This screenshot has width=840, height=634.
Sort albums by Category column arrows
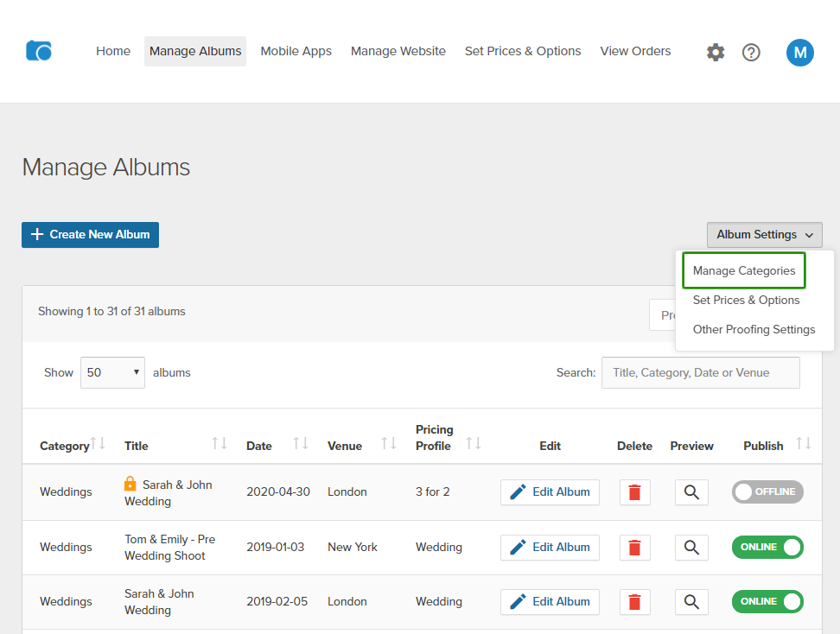(x=99, y=444)
